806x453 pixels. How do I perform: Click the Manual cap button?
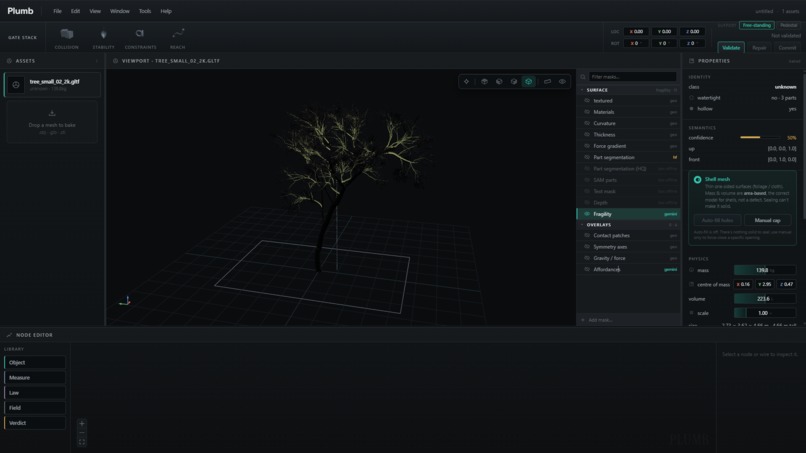[x=767, y=220]
